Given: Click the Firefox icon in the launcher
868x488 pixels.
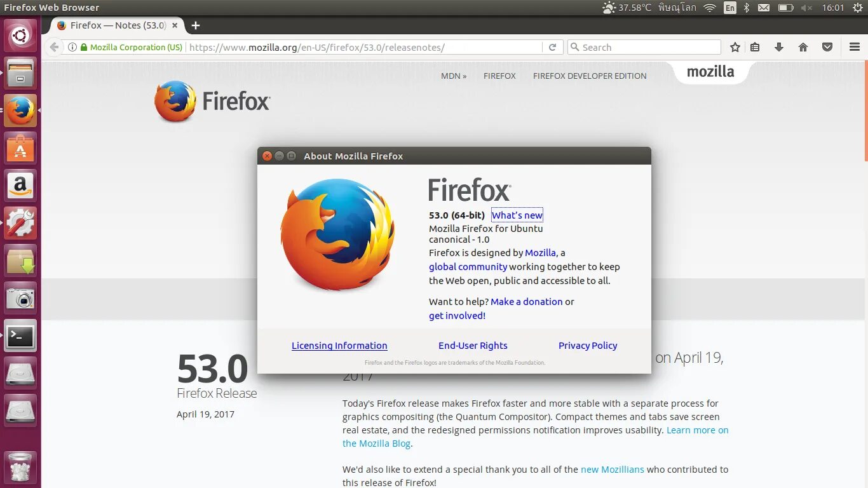Looking at the screenshot, I should click(20, 110).
